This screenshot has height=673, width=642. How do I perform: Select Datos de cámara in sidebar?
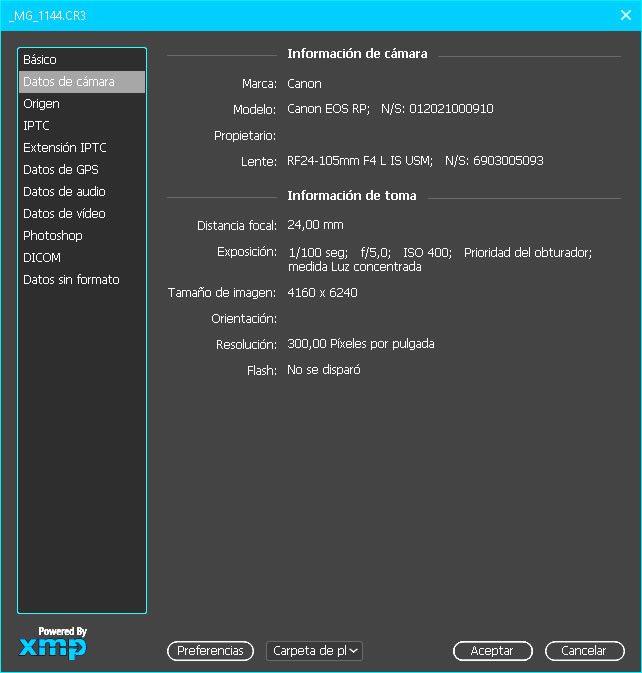pyautogui.click(x=82, y=82)
